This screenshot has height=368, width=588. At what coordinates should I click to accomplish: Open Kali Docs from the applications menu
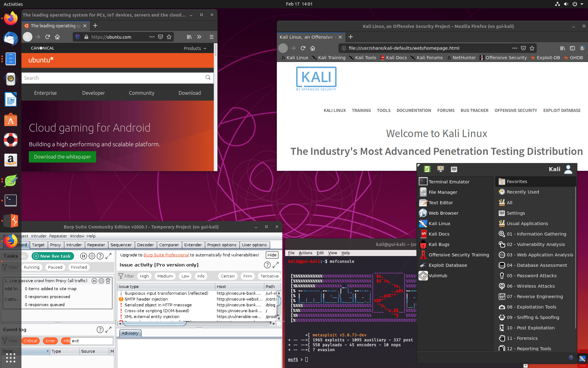pos(439,234)
